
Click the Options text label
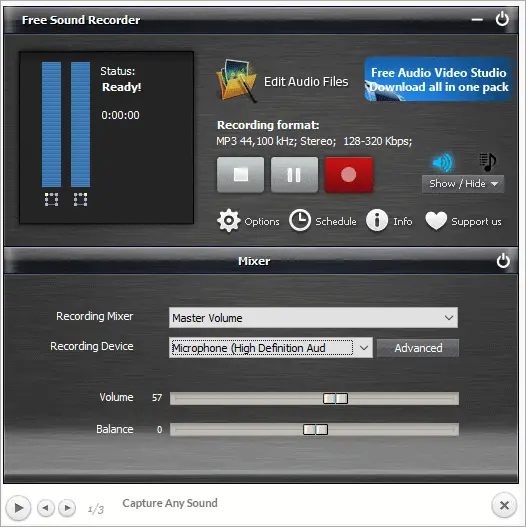click(262, 221)
